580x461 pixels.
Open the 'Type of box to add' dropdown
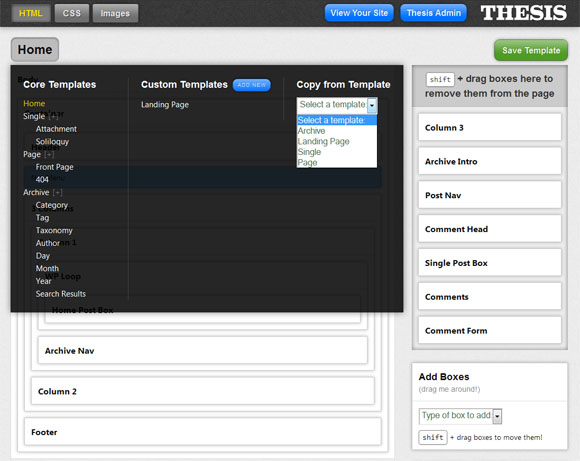[x=460, y=416]
